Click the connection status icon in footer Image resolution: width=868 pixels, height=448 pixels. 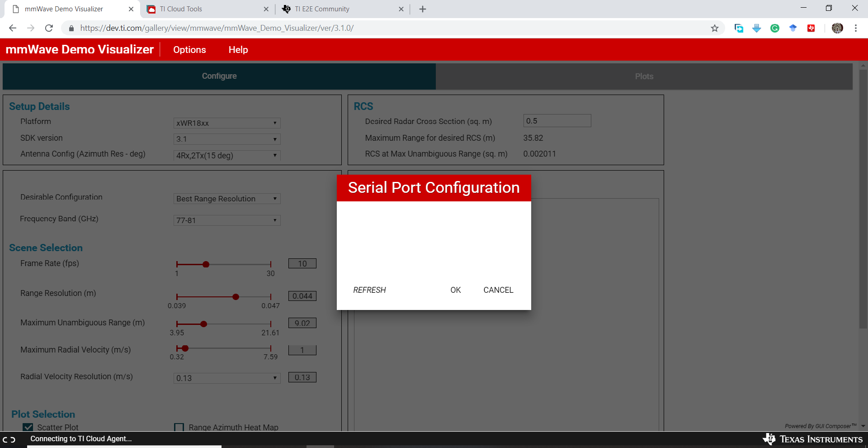click(9, 439)
